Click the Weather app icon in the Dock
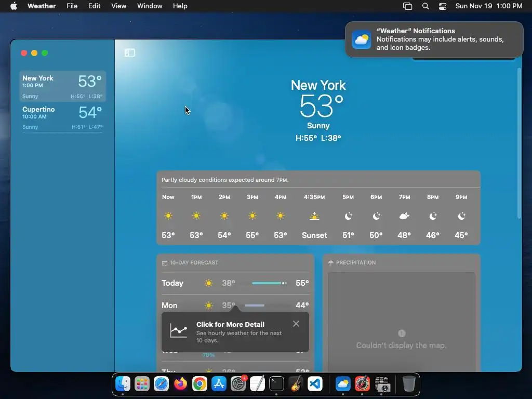 pos(343,384)
